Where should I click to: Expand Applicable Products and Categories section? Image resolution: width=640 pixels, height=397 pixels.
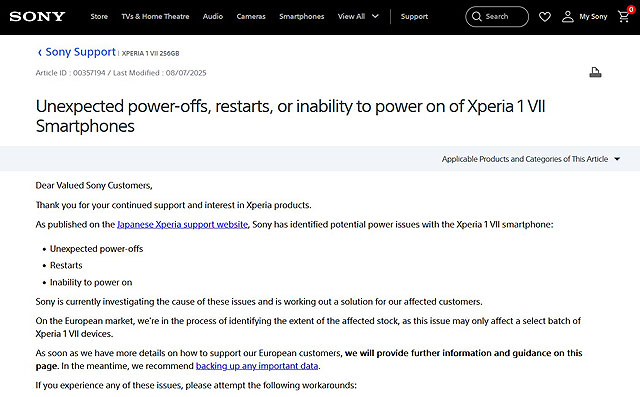click(x=531, y=159)
